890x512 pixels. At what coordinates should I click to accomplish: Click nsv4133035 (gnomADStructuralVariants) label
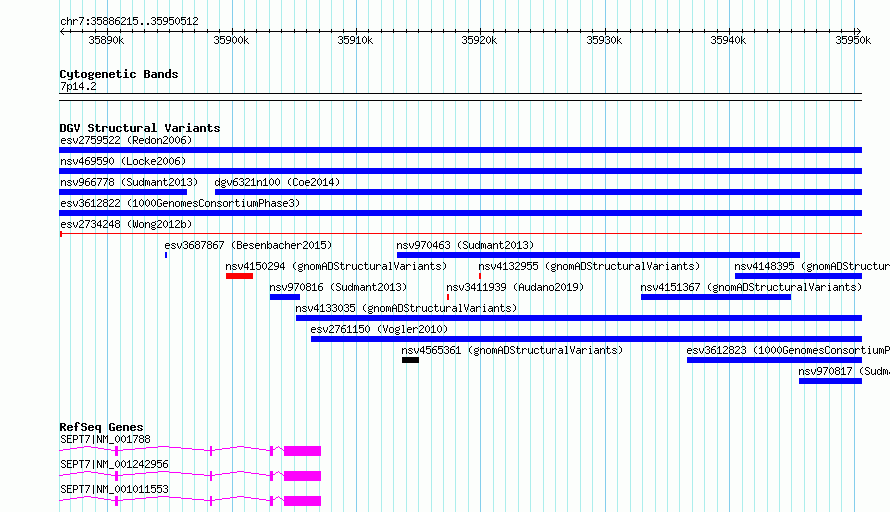pos(406,308)
